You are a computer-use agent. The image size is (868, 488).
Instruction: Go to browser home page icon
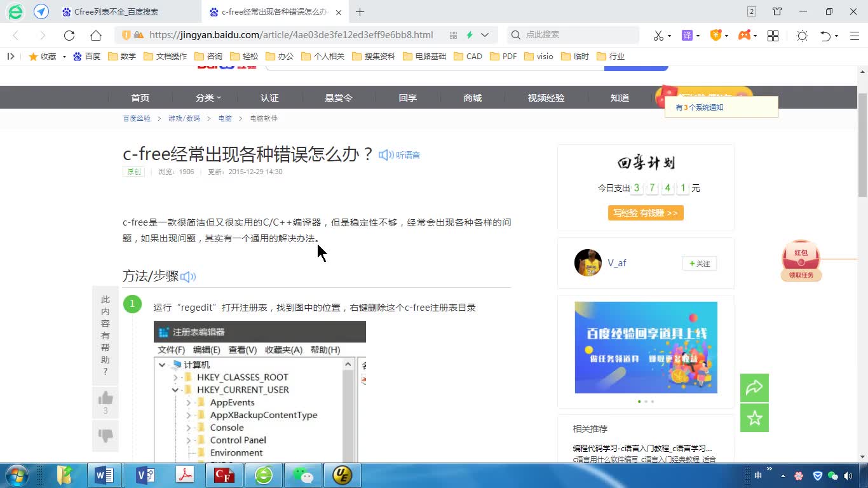click(x=96, y=36)
